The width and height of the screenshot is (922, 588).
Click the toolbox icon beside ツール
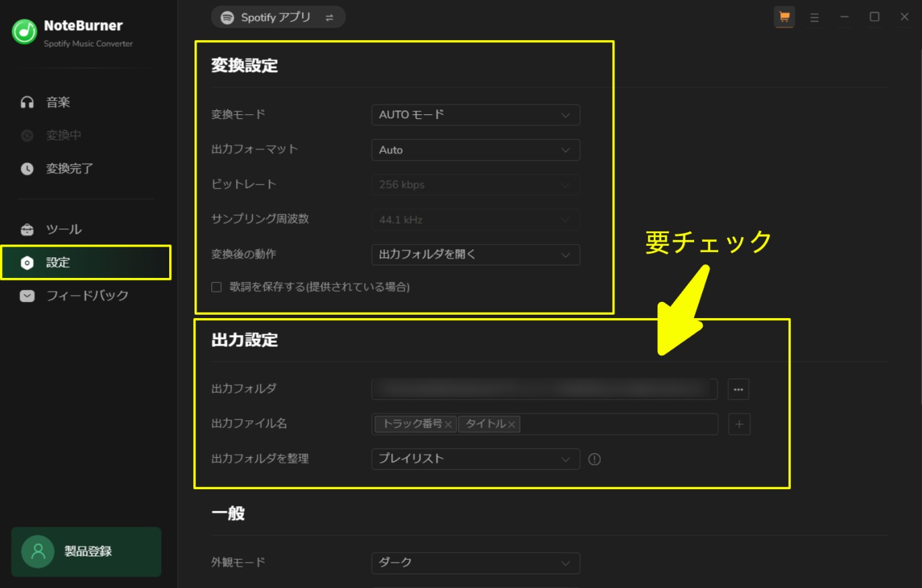pyautogui.click(x=27, y=229)
